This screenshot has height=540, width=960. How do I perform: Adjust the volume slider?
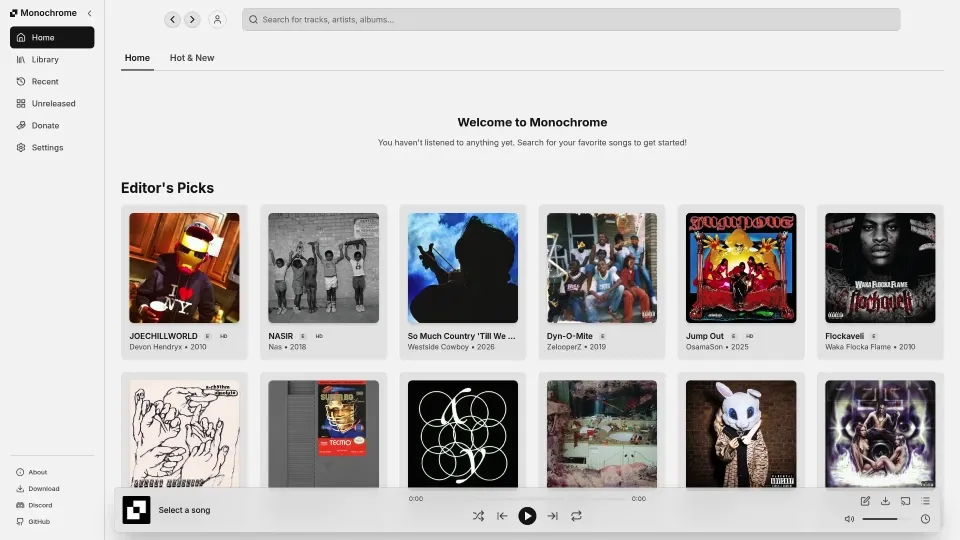(887, 519)
